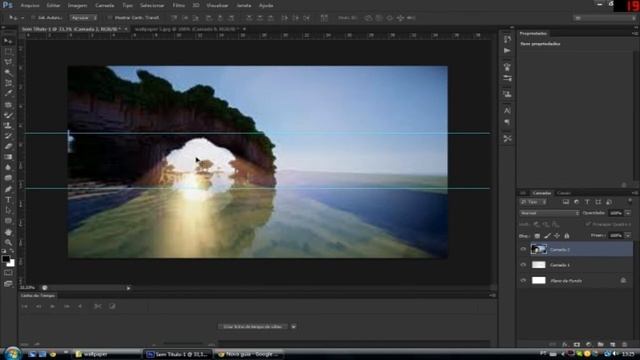Open the Agrupar dropdown in options bar

point(84,18)
